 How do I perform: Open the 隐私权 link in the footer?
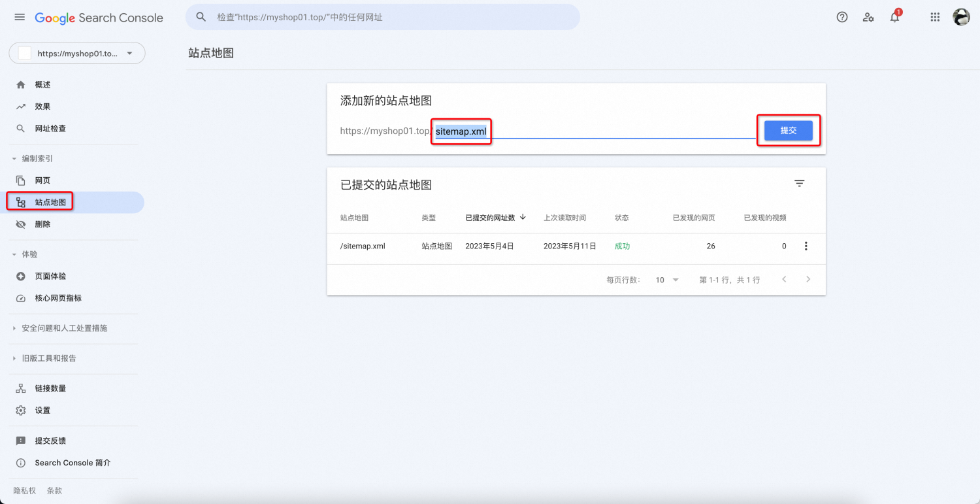tap(25, 490)
